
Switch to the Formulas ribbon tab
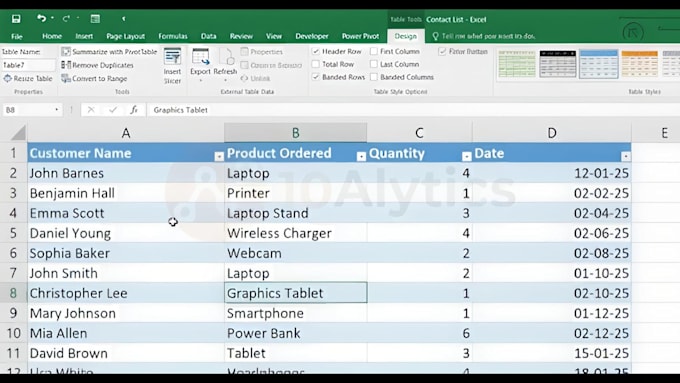point(173,36)
